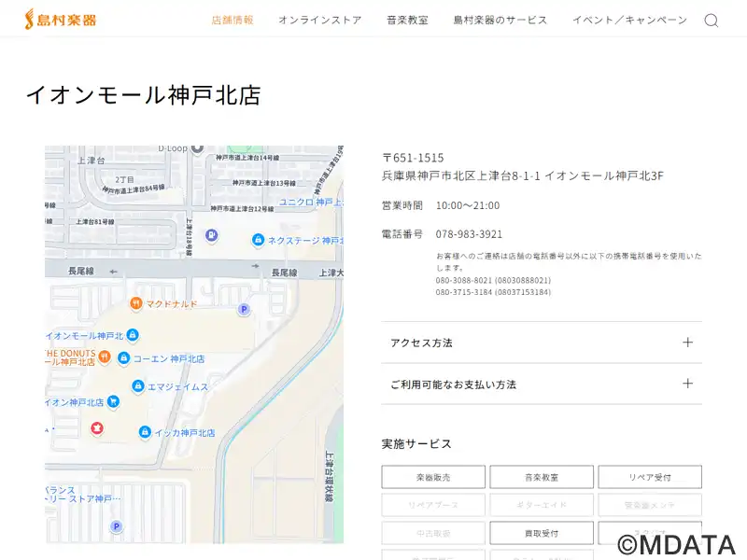Click the 島村楽器 logo
Image resolution: width=747 pixels, height=560 pixels.
click(61, 20)
